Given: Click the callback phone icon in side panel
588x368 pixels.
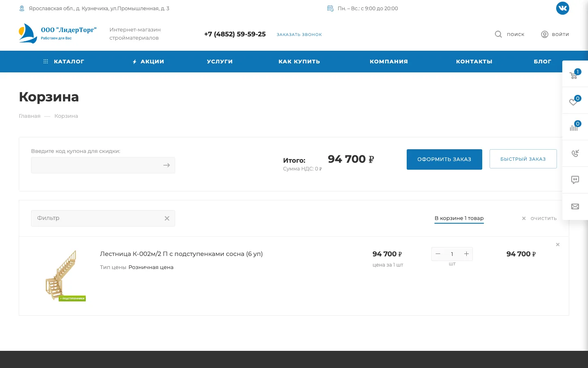Looking at the screenshot, I should (575, 153).
